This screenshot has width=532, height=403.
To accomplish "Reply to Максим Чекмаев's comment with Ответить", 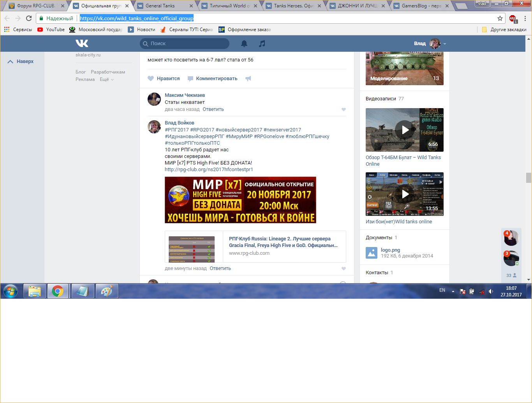I will 213,109.
